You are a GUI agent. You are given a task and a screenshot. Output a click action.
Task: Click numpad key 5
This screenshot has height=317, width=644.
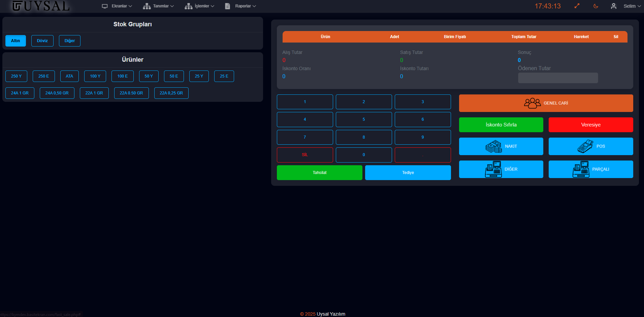[364, 119]
